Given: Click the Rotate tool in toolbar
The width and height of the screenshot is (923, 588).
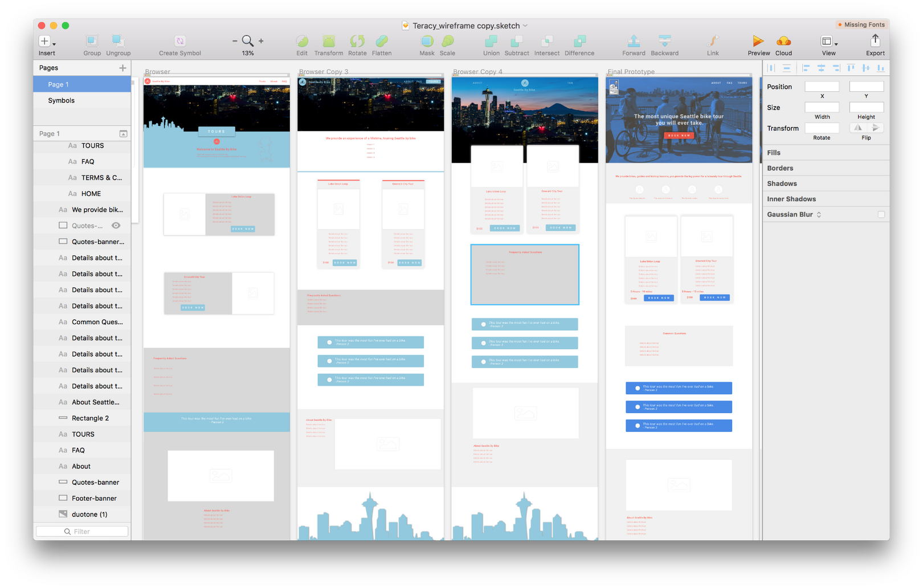Looking at the screenshot, I should pyautogui.click(x=357, y=41).
